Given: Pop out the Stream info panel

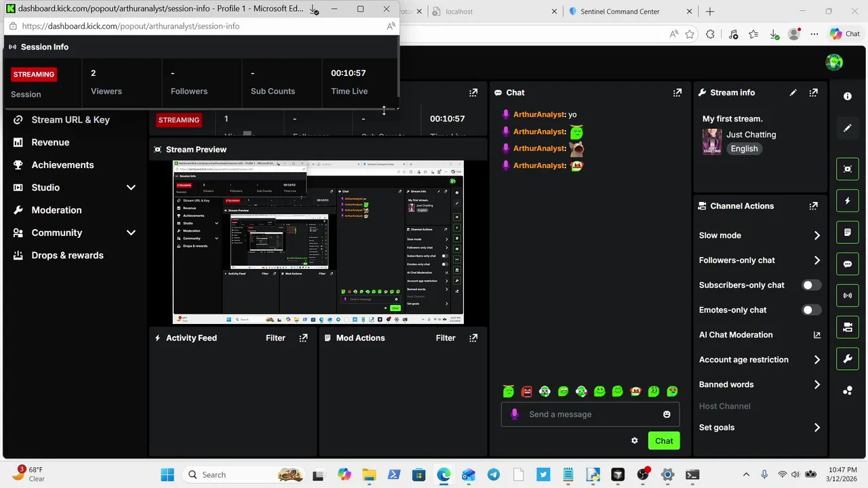Looking at the screenshot, I should tap(813, 93).
